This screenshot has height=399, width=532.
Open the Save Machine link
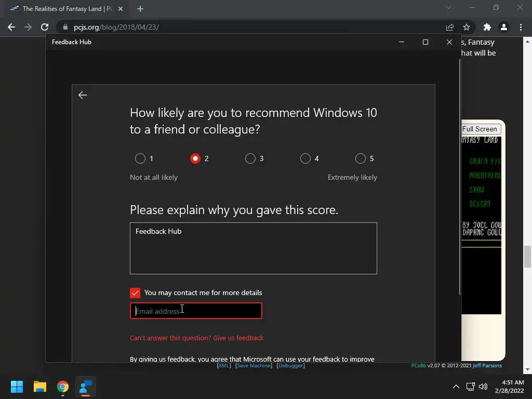click(254, 365)
